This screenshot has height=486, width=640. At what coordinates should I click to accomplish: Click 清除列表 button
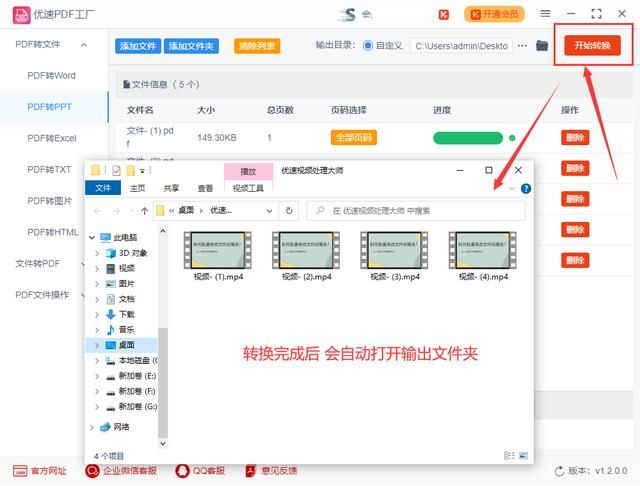point(257,46)
